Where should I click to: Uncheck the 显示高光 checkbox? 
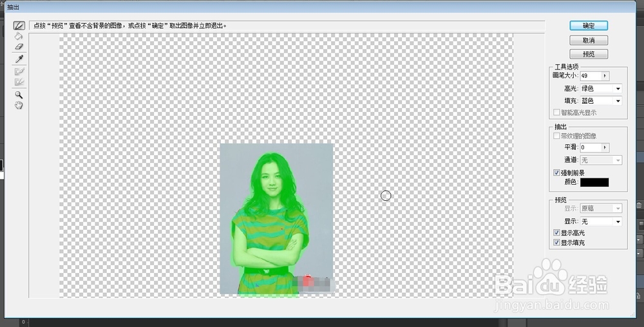[x=556, y=232]
